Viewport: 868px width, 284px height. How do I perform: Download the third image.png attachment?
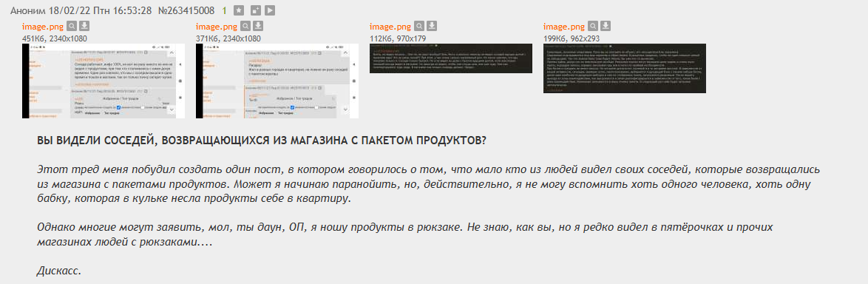(432, 26)
